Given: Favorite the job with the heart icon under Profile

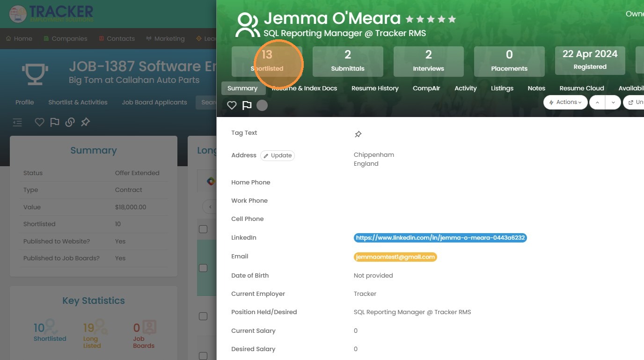Looking at the screenshot, I should click(40, 122).
